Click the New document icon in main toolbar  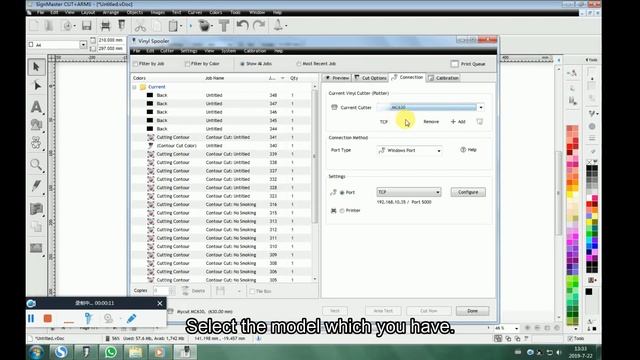[x=35, y=26]
